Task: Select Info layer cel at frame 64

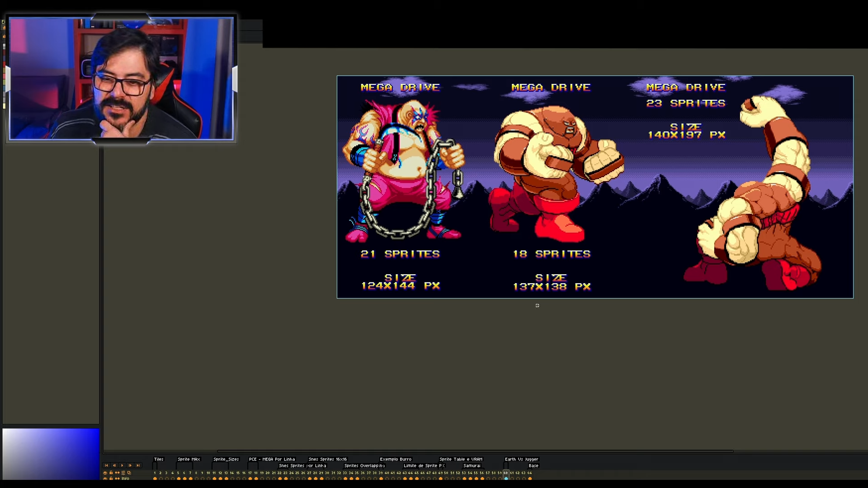Action: [530, 479]
